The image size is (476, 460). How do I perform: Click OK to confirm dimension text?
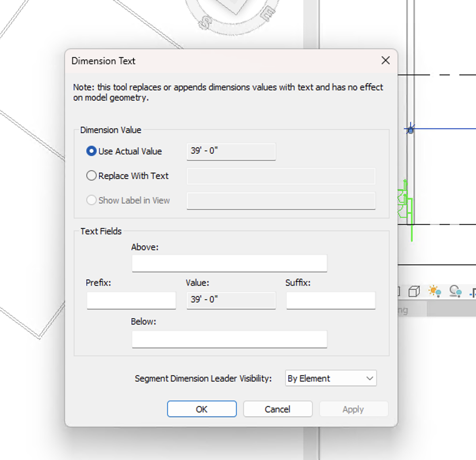tap(202, 409)
